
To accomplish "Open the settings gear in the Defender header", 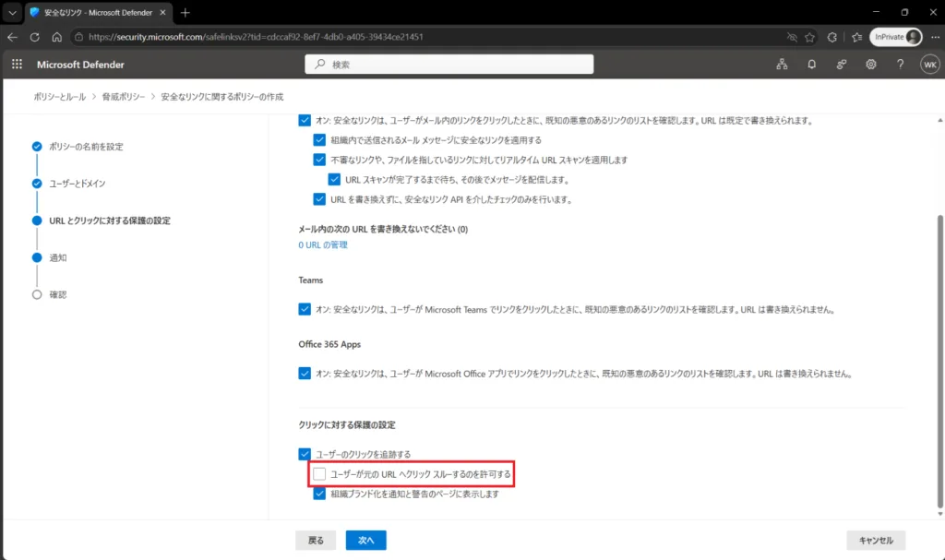I will pyautogui.click(x=871, y=64).
